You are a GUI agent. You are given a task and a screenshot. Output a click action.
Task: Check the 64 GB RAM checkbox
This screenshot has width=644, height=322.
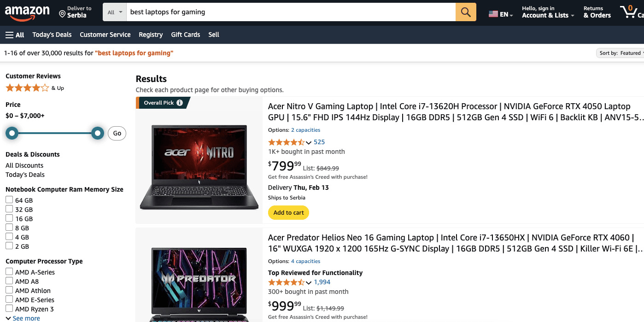pos(9,200)
